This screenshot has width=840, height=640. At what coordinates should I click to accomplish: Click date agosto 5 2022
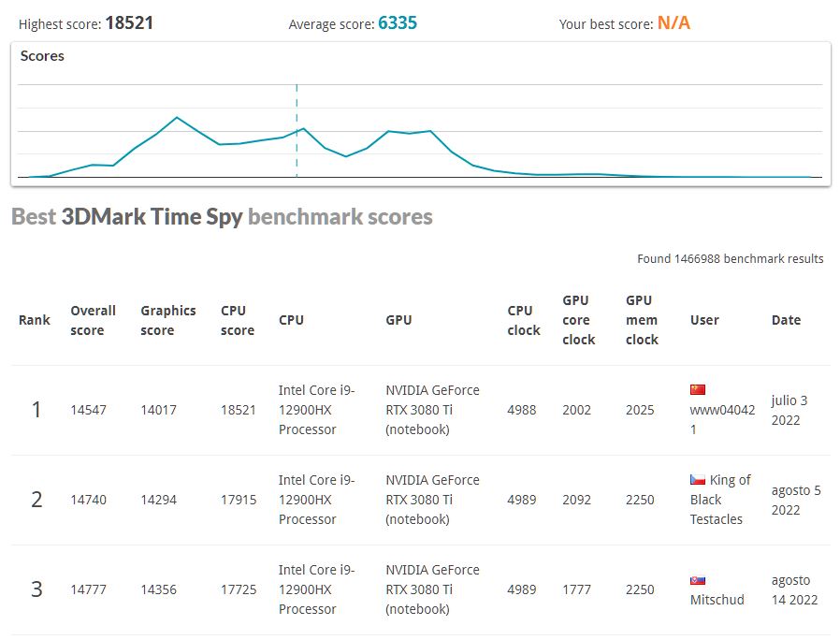click(x=796, y=500)
